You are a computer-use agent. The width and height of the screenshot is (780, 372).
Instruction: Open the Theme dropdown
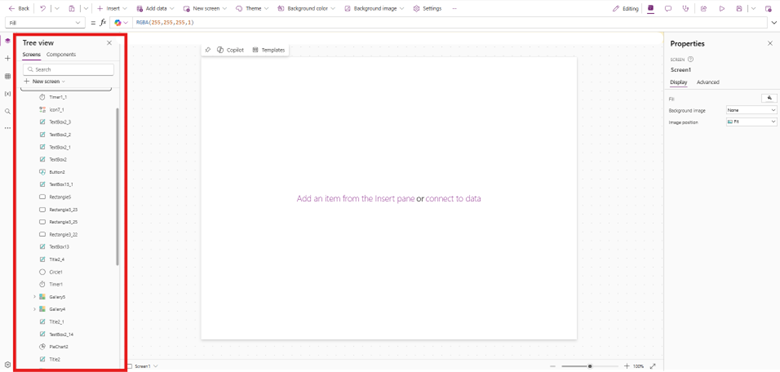point(252,8)
